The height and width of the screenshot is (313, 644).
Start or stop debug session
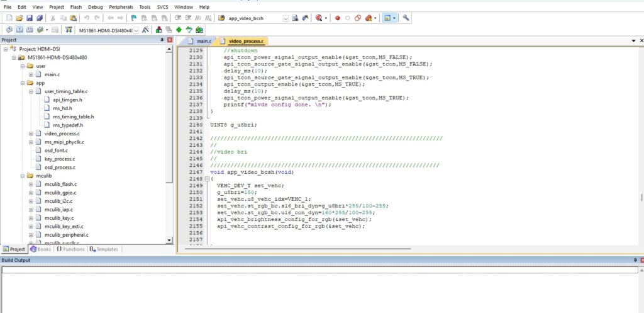click(x=319, y=18)
